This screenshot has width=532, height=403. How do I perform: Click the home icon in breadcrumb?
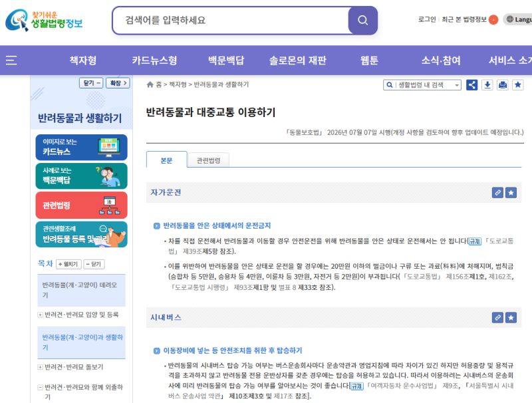[x=150, y=84]
